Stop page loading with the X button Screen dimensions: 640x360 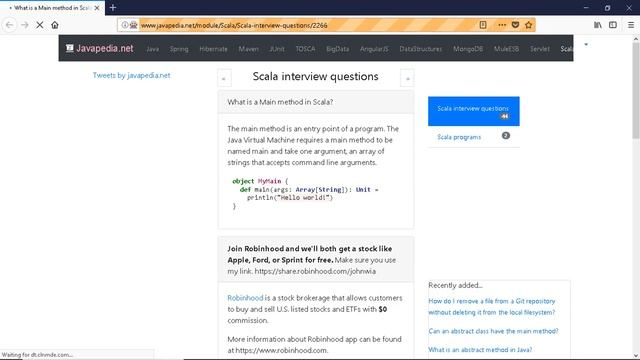point(40,25)
